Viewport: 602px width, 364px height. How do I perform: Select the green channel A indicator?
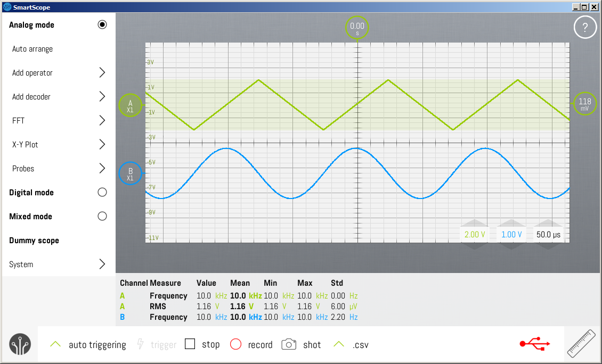point(130,105)
